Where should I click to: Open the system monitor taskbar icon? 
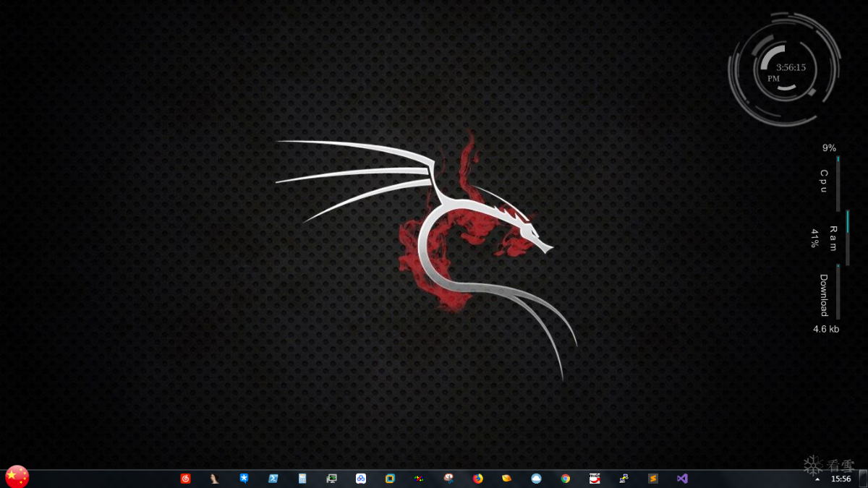pos(331,479)
